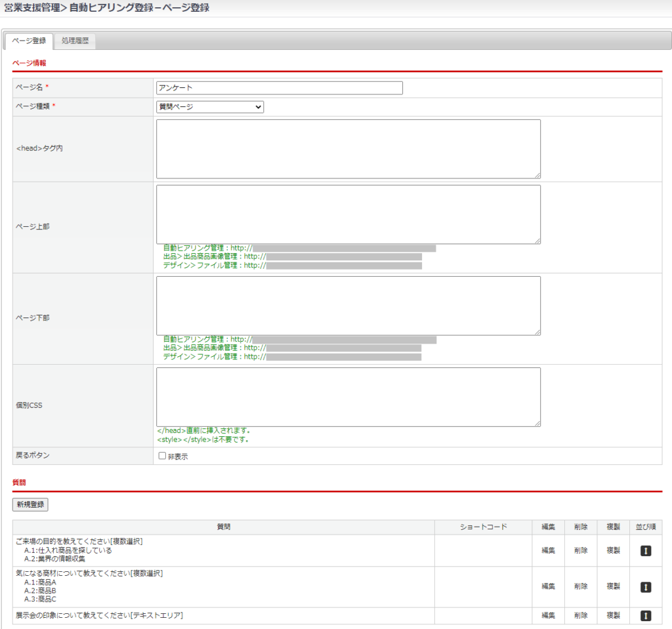Click the ページ下部 text area

[x=348, y=306]
